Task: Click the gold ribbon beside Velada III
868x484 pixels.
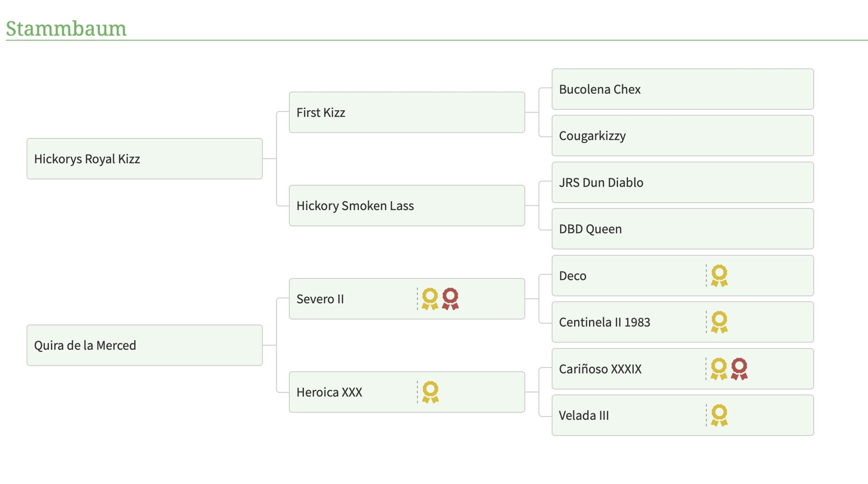Action: (x=719, y=415)
